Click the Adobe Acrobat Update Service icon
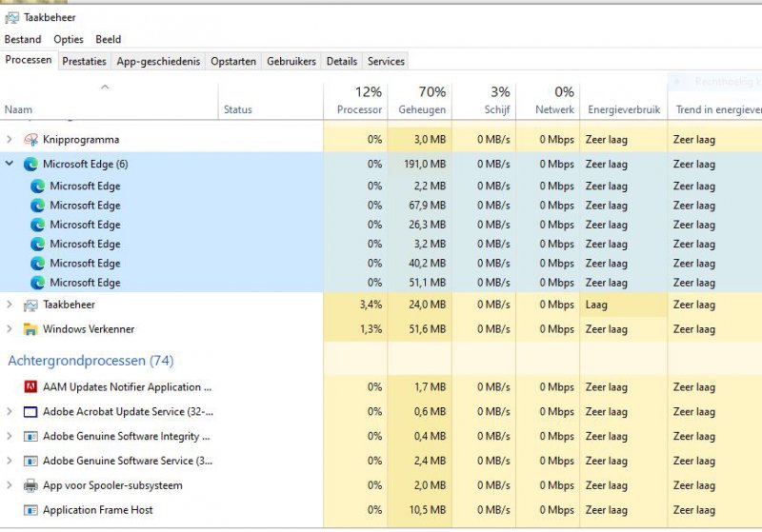Viewport: 762px width, 532px height. coord(30,413)
